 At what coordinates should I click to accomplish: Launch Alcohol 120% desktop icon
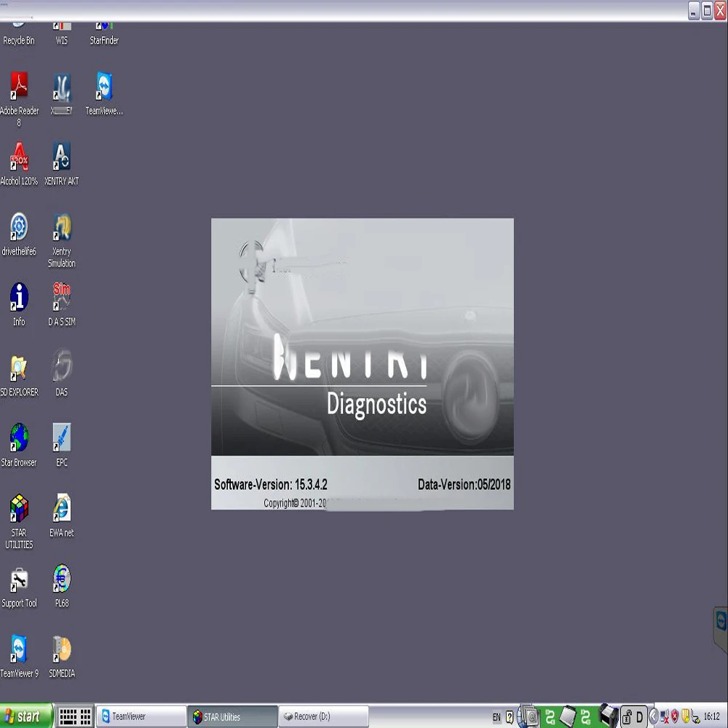pos(19,164)
